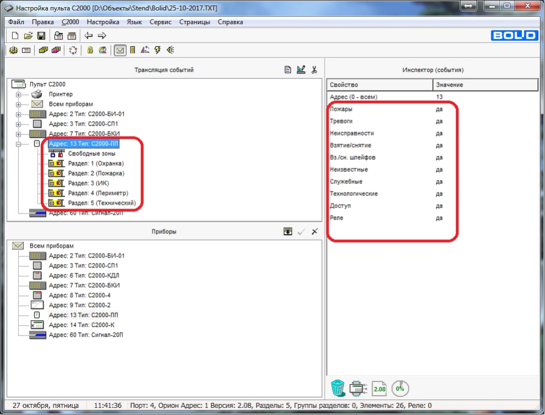Select Раздел: 4 (Периметр) in tree
This screenshot has width=545, height=415.
click(x=98, y=193)
